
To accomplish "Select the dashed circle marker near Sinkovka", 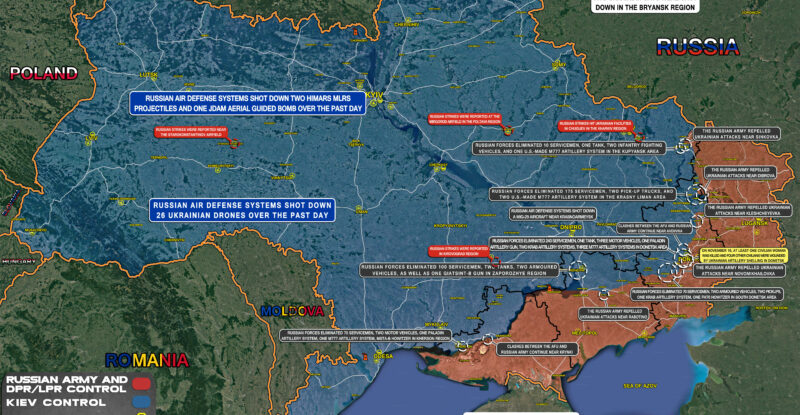I will [x=682, y=146].
